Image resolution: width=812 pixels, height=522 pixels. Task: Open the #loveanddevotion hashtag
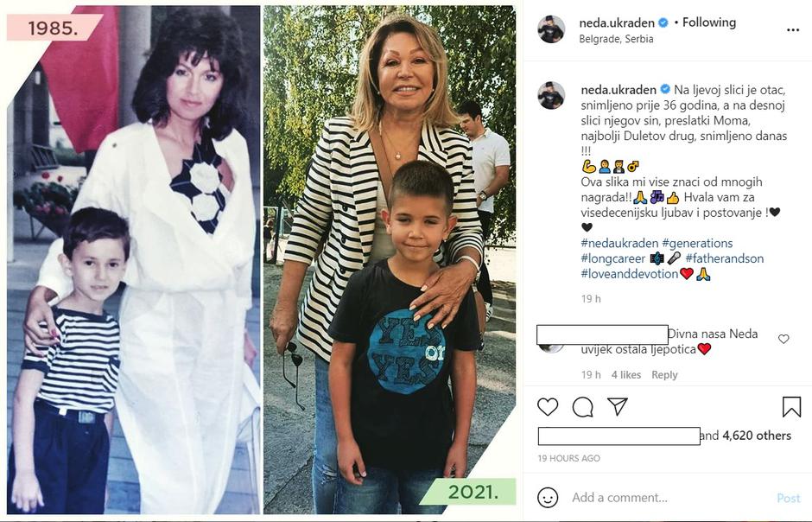[629, 274]
